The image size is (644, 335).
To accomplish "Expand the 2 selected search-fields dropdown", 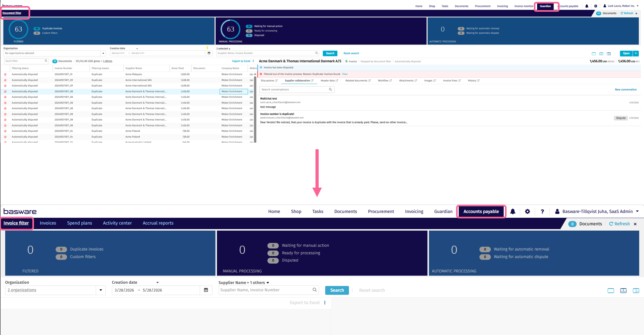I will pyautogui.click(x=223, y=48).
